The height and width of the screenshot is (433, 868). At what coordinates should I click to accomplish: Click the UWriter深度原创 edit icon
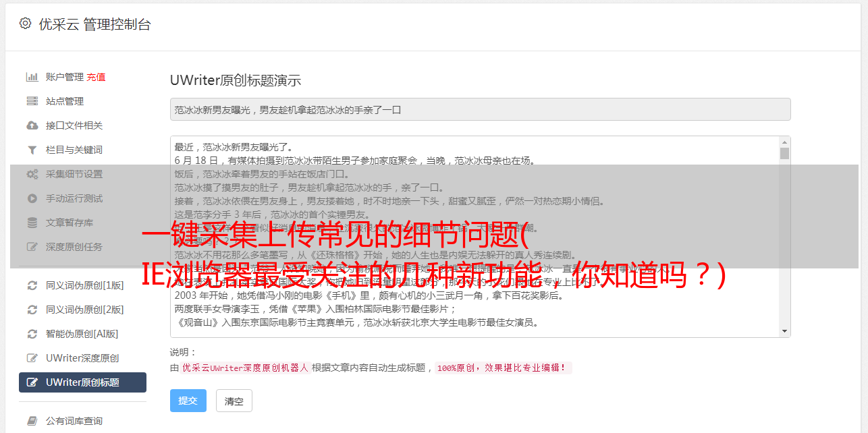pos(32,358)
